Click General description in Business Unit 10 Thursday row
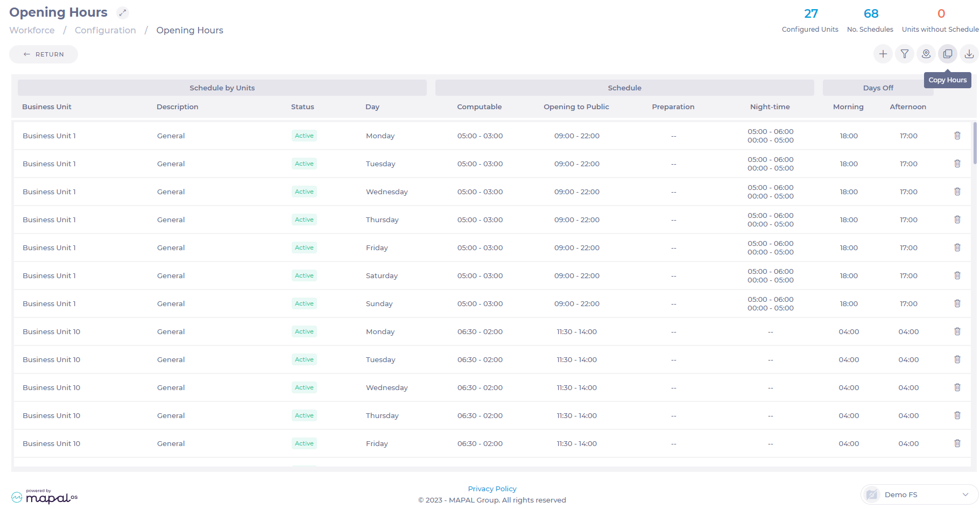This screenshot has width=980, height=509. pyautogui.click(x=171, y=415)
